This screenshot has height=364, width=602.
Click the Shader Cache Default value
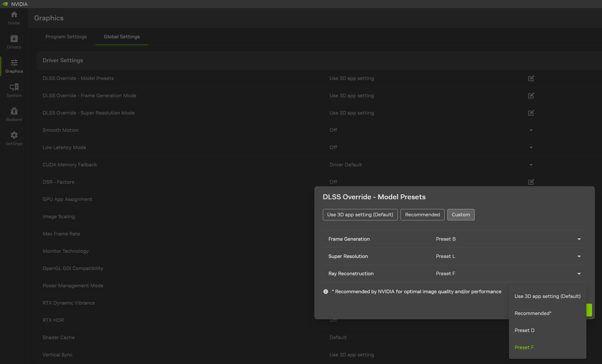click(x=338, y=338)
